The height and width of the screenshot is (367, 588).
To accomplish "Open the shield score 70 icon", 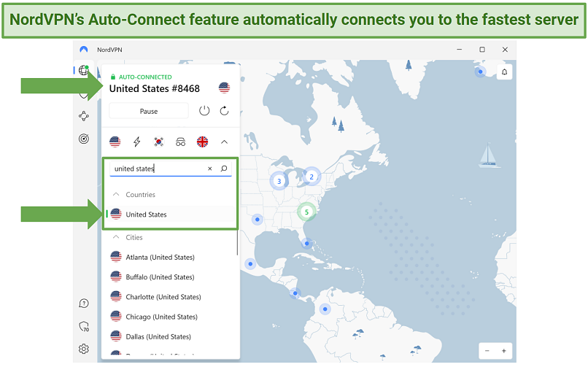I will click(84, 326).
